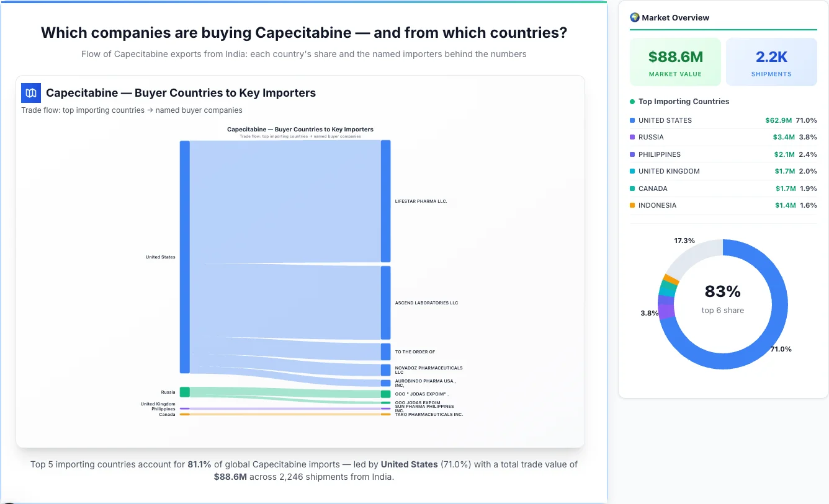This screenshot has height=504, width=829.
Task: Click the ASCEND LABORATORIES LLC flow label
Action: coord(426,303)
